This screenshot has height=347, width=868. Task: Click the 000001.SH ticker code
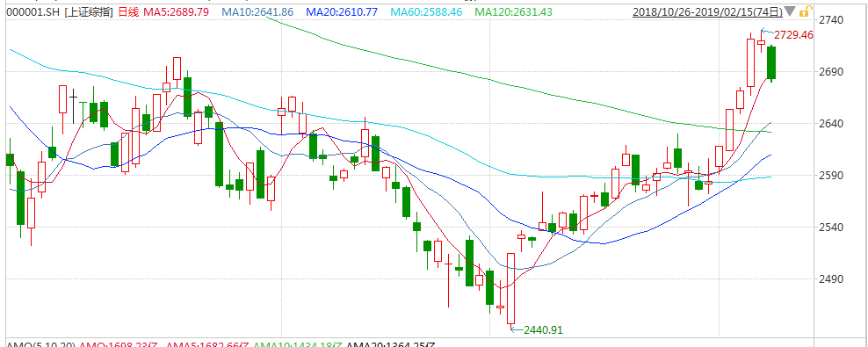tap(32, 11)
